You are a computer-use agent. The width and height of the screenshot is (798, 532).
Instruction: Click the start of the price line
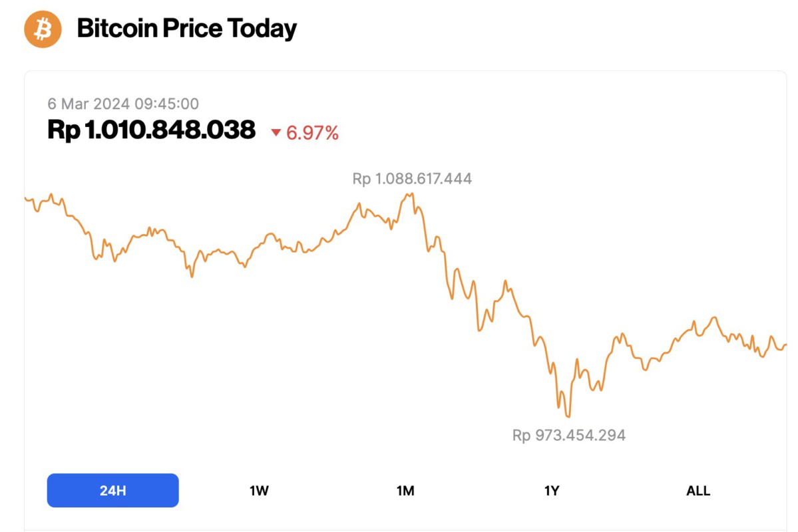point(27,198)
